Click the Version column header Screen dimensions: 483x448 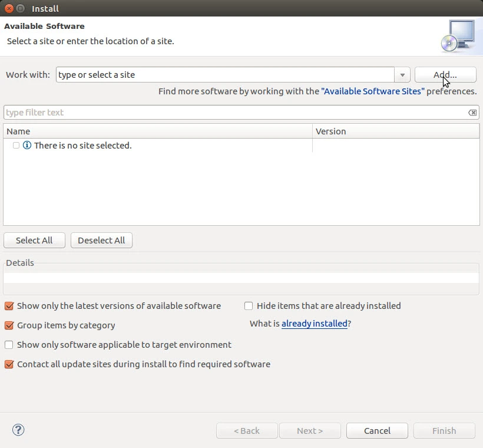point(395,131)
